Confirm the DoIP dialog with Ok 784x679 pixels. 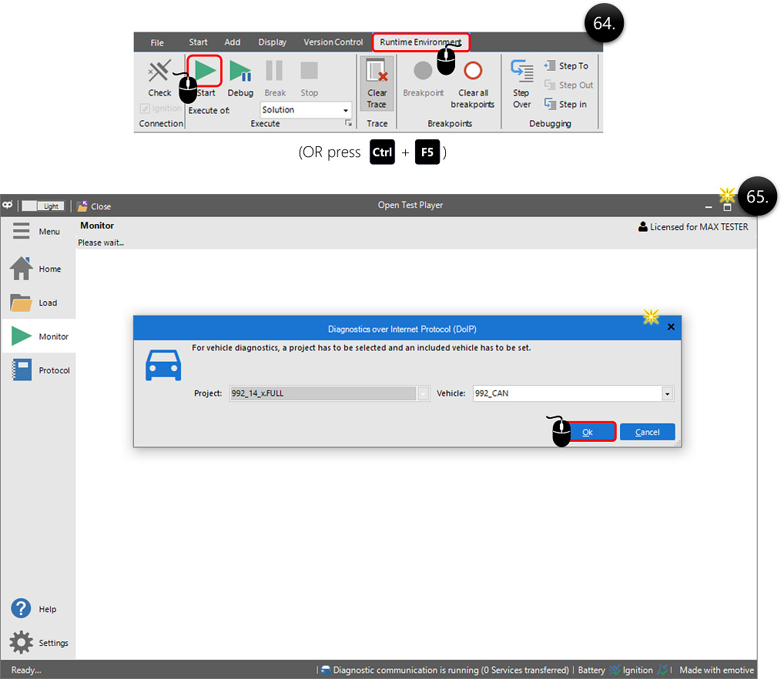pos(587,432)
